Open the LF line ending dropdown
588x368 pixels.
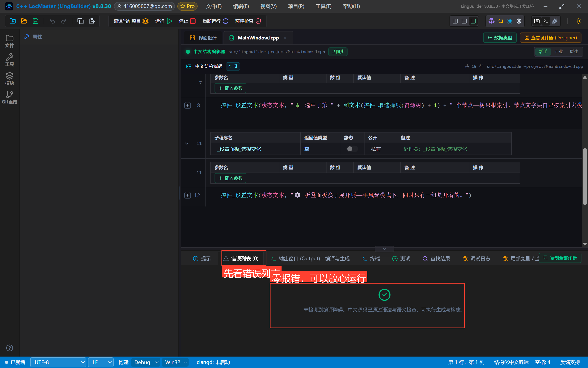[101, 362]
